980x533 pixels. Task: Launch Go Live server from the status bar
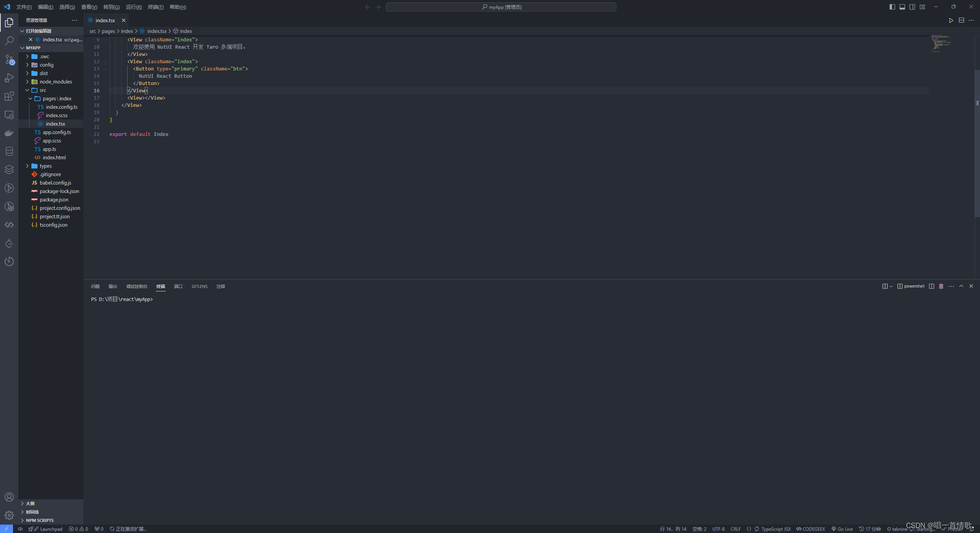click(x=843, y=529)
